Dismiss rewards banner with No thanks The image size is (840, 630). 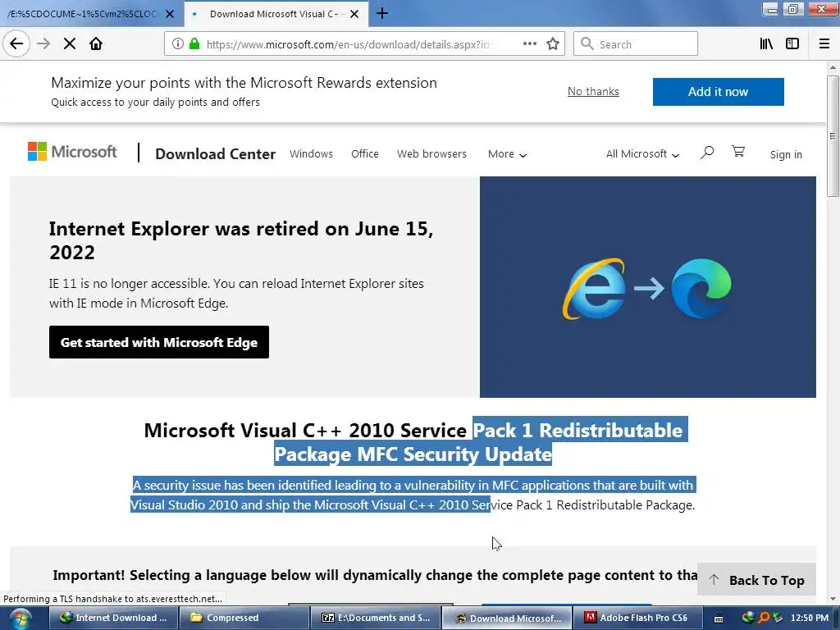pos(593,92)
